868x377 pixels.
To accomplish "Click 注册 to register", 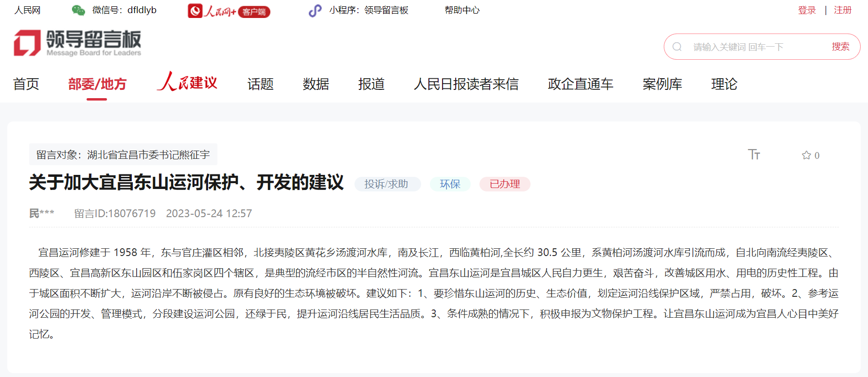I will tap(843, 10).
